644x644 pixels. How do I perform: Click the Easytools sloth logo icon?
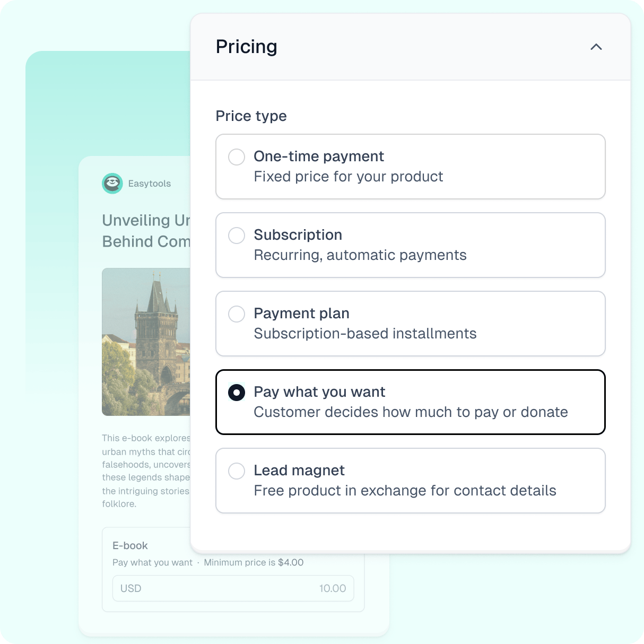coord(112,184)
